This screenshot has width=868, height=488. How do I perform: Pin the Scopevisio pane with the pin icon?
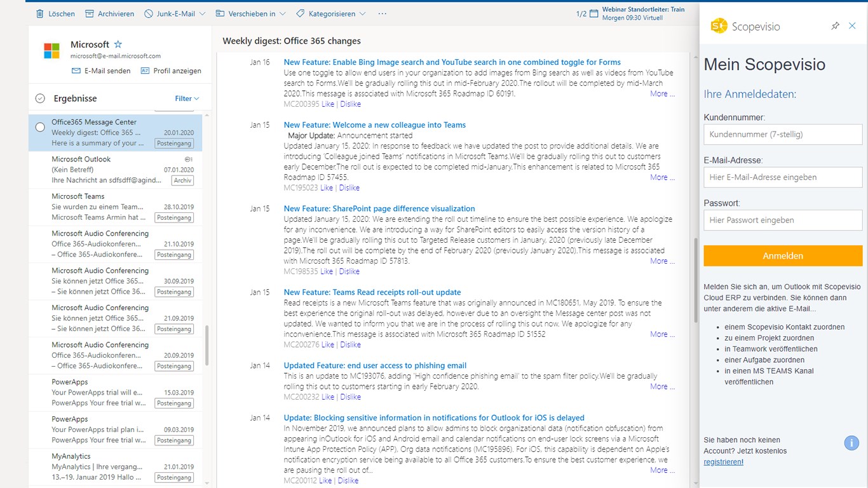click(x=836, y=26)
